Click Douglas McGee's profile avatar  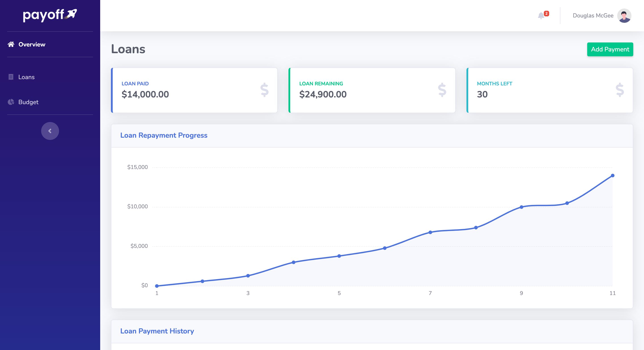pos(624,15)
